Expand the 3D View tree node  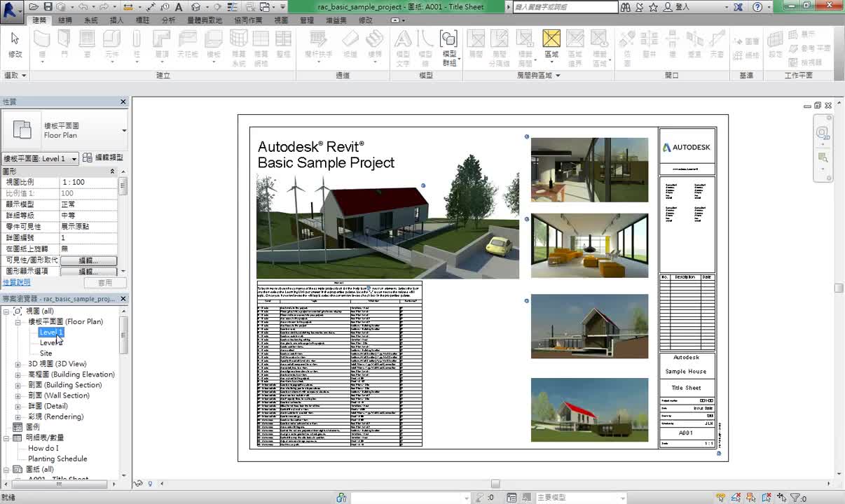pos(18,364)
